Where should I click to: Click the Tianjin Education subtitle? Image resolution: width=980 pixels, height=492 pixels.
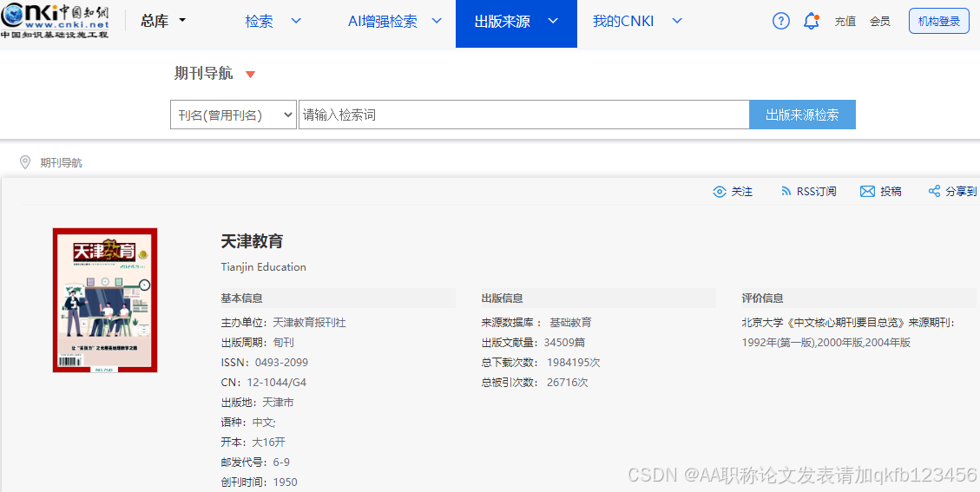[x=263, y=267]
